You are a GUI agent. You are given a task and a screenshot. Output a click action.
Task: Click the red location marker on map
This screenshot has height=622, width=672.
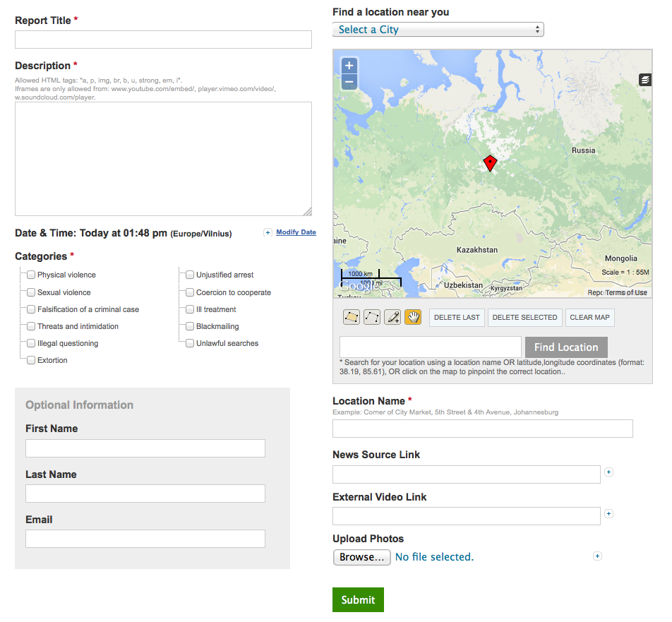[x=490, y=163]
